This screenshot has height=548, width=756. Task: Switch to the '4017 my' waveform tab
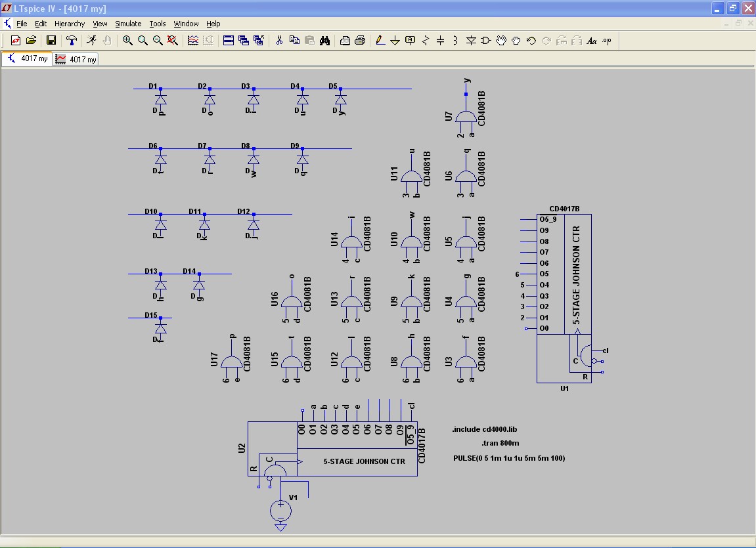point(76,59)
